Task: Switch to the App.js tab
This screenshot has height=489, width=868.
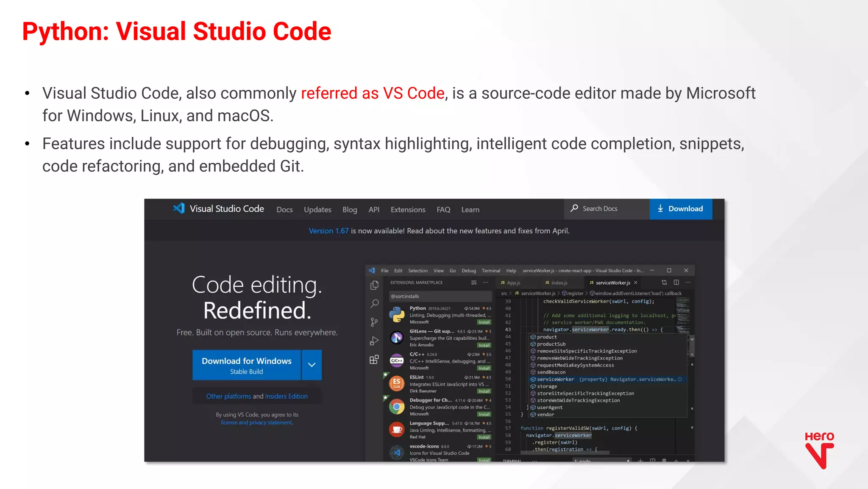Action: point(511,282)
